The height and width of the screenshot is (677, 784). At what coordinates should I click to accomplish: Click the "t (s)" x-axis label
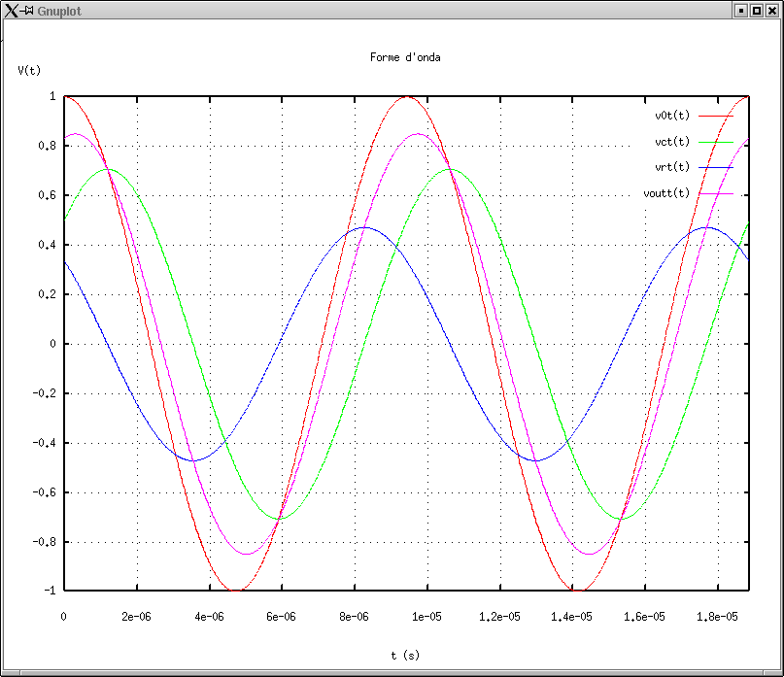click(x=405, y=656)
